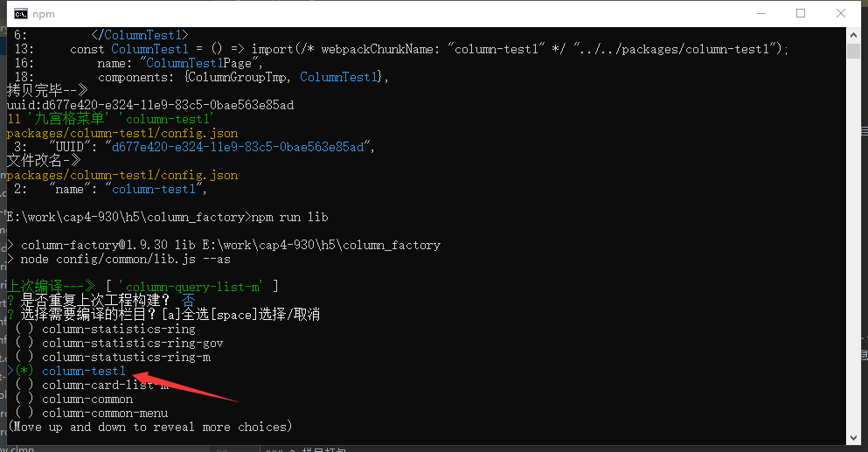Click the selected (*) marker beside column-test1

pyautogui.click(x=24, y=372)
